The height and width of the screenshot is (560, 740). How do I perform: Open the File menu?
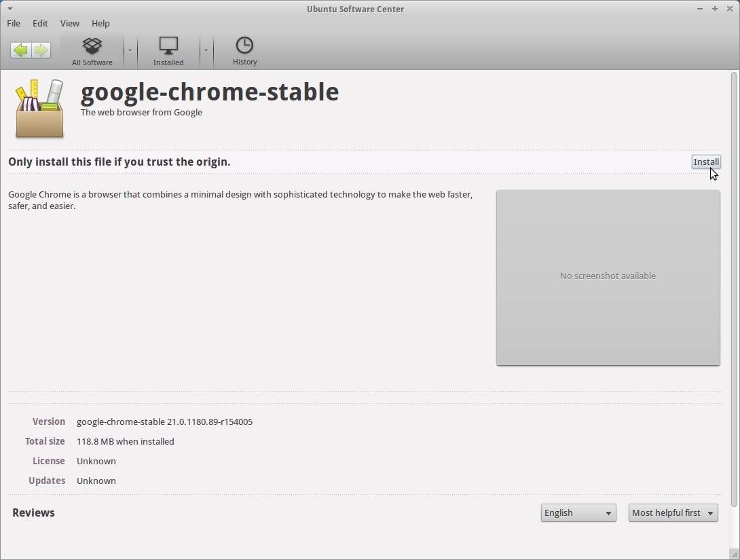tap(13, 23)
